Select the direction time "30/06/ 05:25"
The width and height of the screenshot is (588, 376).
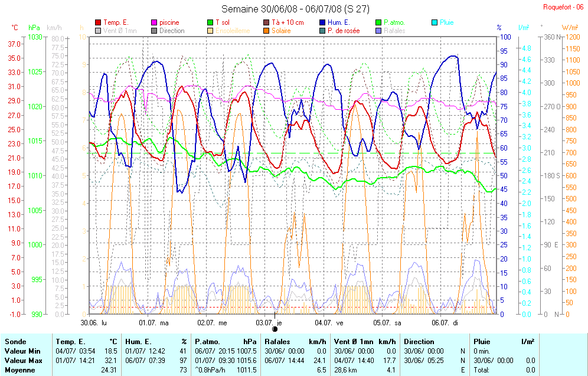[x=424, y=361]
